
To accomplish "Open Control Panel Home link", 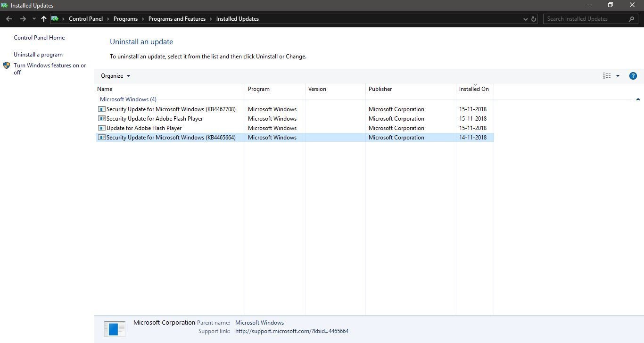I will (x=39, y=38).
